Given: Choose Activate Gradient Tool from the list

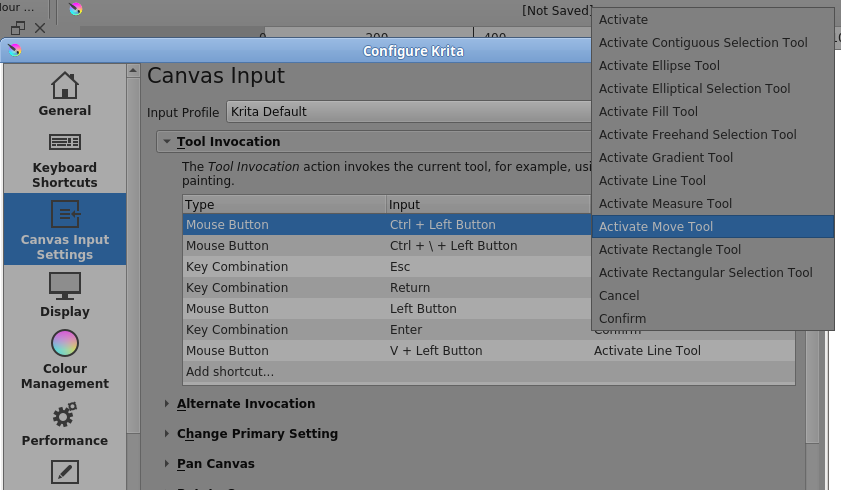Looking at the screenshot, I should (665, 158).
